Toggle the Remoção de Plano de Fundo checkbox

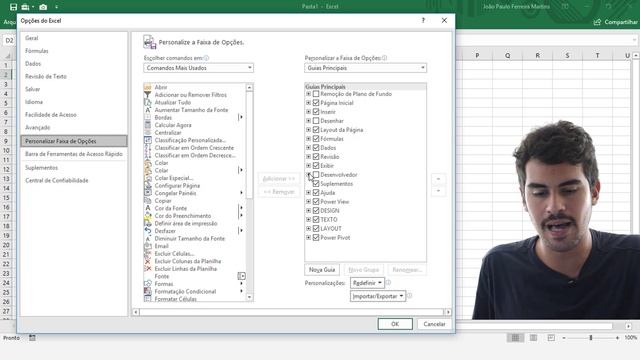pyautogui.click(x=316, y=94)
